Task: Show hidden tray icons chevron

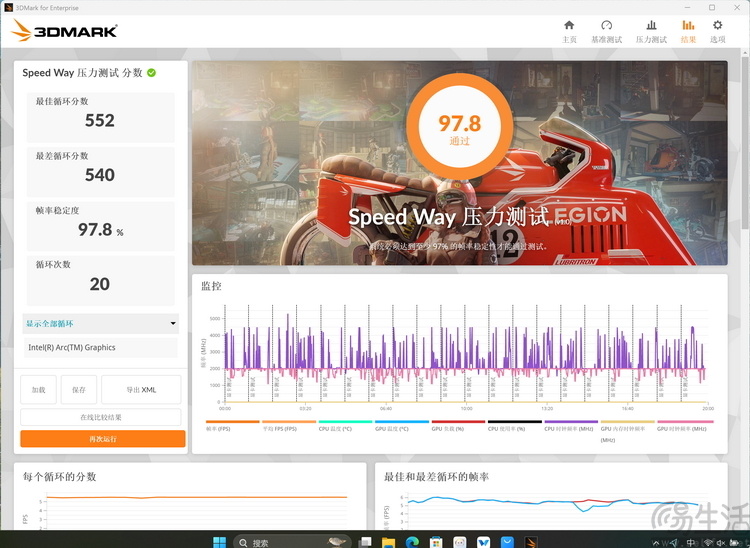Action: (655, 543)
